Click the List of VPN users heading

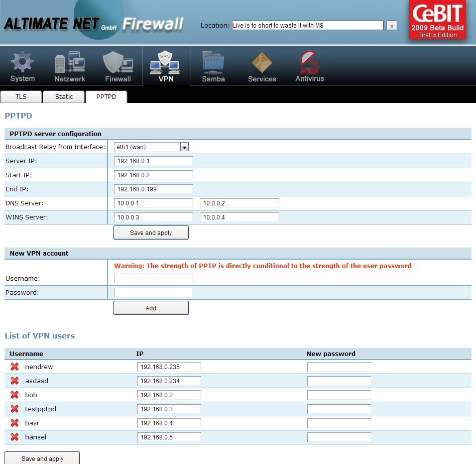coord(40,335)
